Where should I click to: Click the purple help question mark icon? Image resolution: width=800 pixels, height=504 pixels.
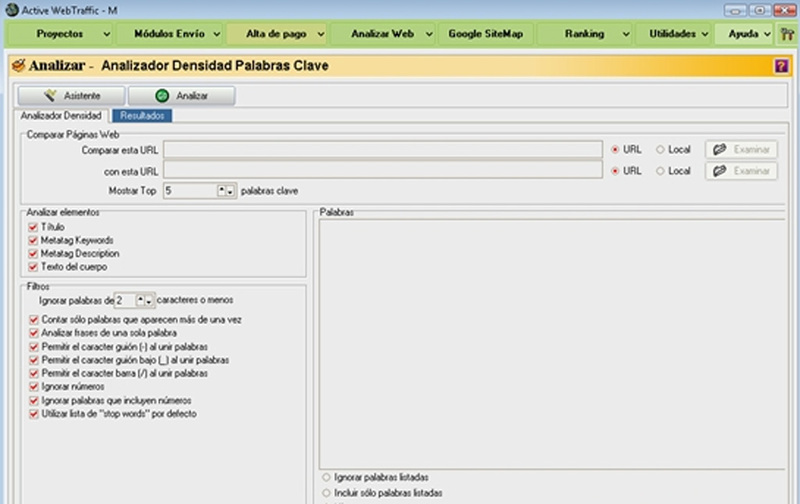click(782, 66)
